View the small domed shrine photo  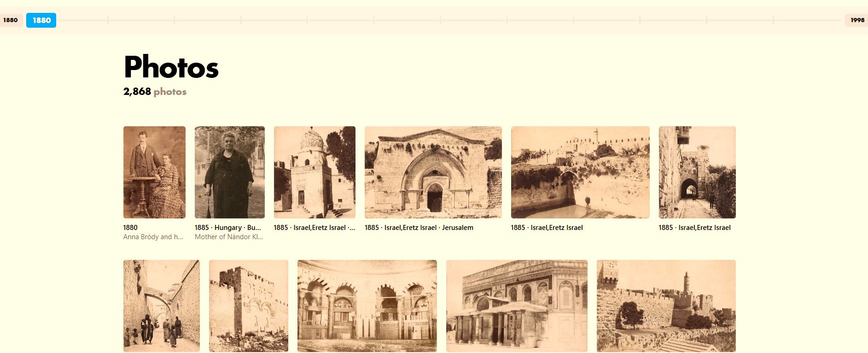coord(315,172)
